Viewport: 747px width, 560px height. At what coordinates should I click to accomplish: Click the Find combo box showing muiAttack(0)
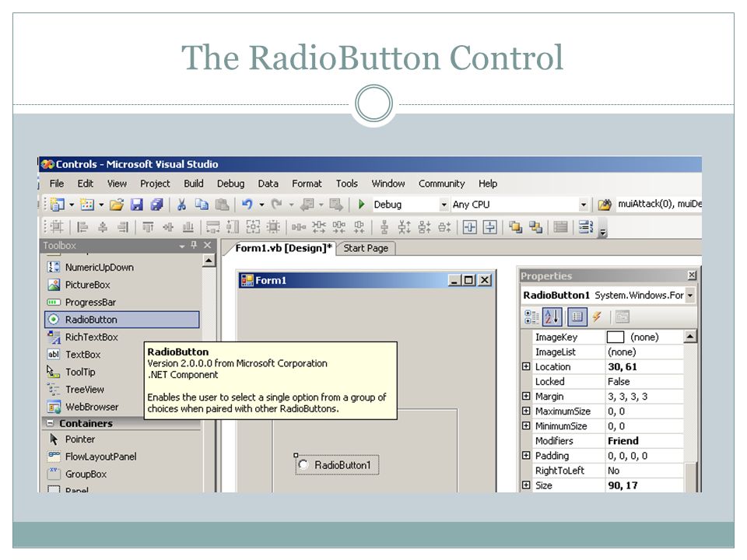point(659,205)
